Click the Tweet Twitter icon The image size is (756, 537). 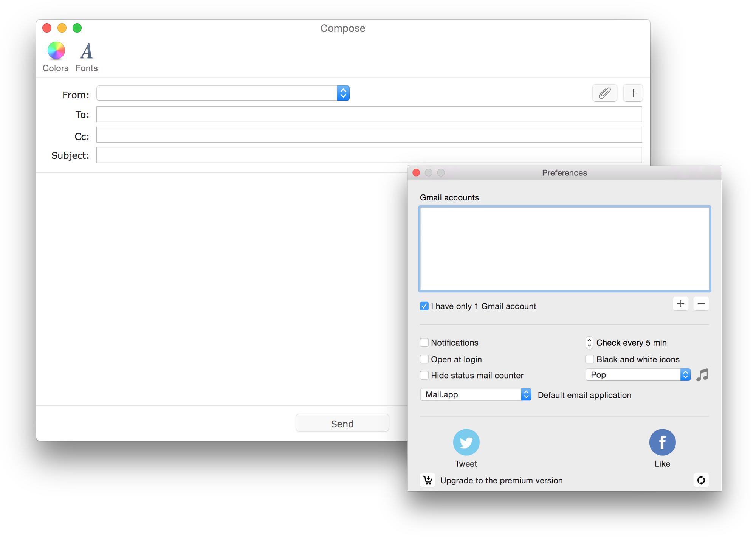click(466, 442)
